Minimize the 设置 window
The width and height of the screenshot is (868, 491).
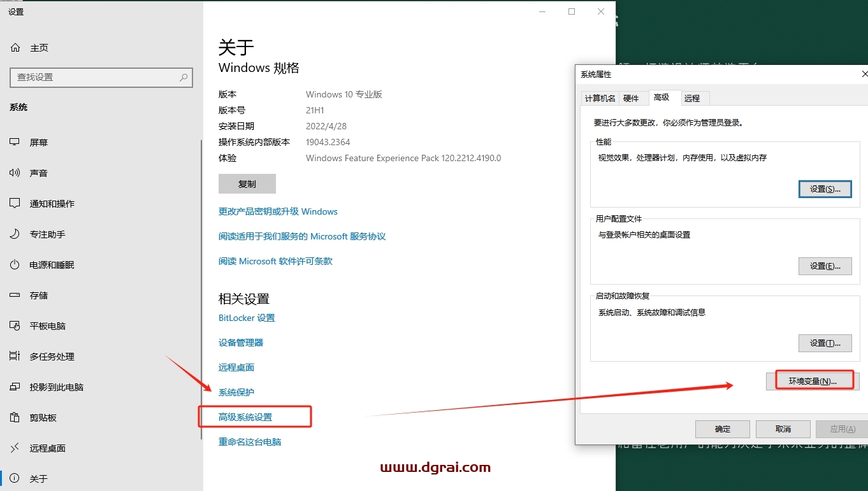[542, 11]
